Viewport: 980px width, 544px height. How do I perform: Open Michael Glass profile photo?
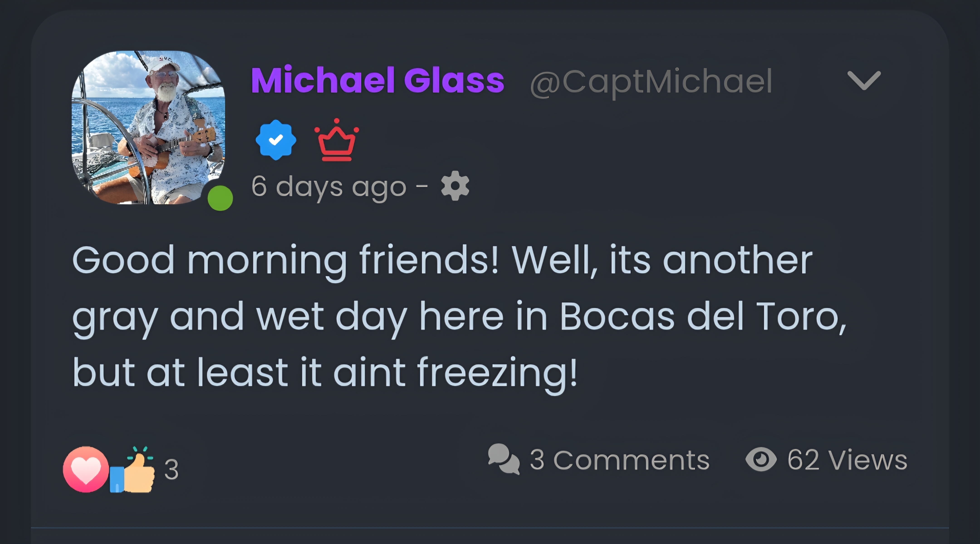click(148, 127)
